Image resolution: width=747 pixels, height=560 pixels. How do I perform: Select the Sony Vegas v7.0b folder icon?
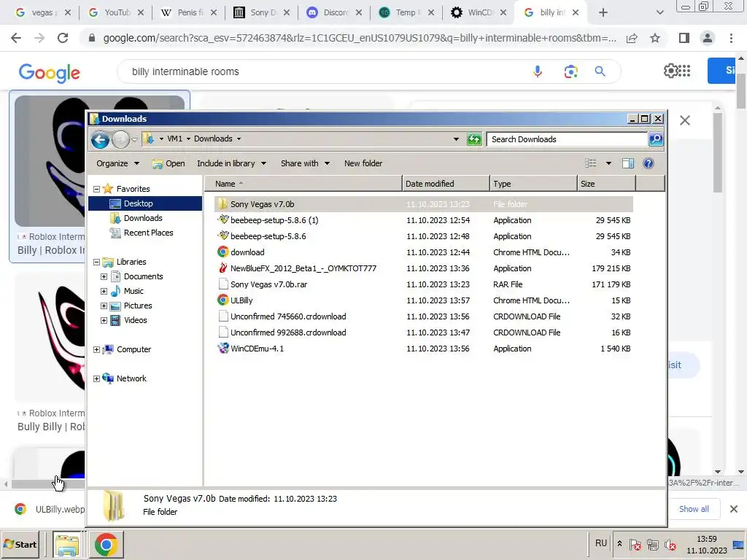pyautogui.click(x=222, y=204)
